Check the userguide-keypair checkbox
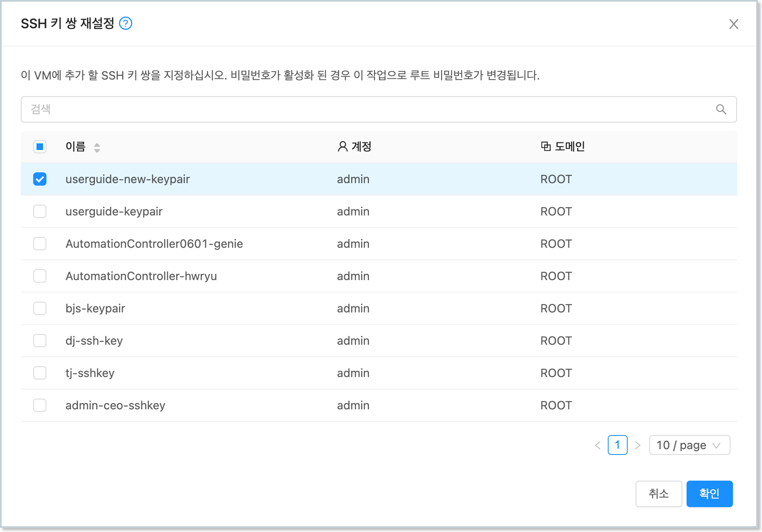Image resolution: width=762 pixels, height=532 pixels. pyautogui.click(x=40, y=211)
